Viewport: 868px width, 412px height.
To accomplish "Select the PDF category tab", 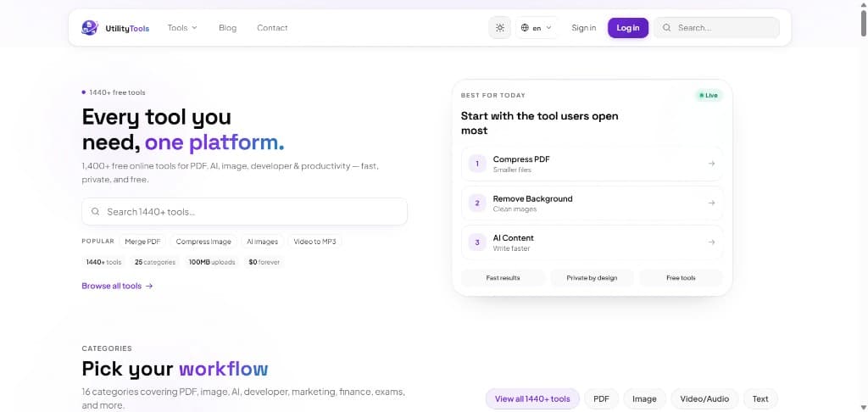I will pos(601,398).
